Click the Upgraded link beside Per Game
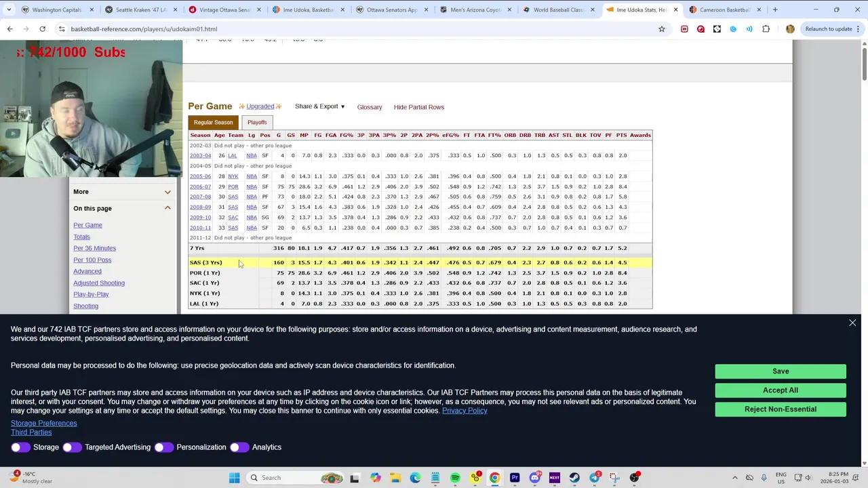This screenshot has width=868, height=488. click(260, 106)
